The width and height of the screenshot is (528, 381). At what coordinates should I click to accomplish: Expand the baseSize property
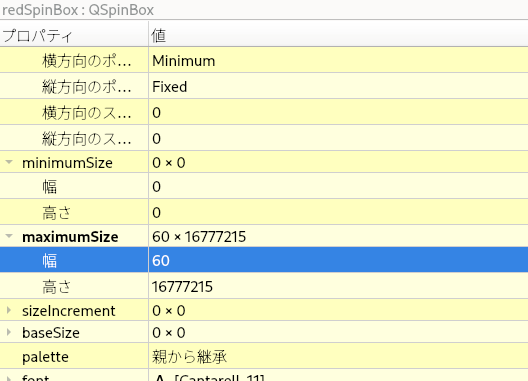pos(9,332)
